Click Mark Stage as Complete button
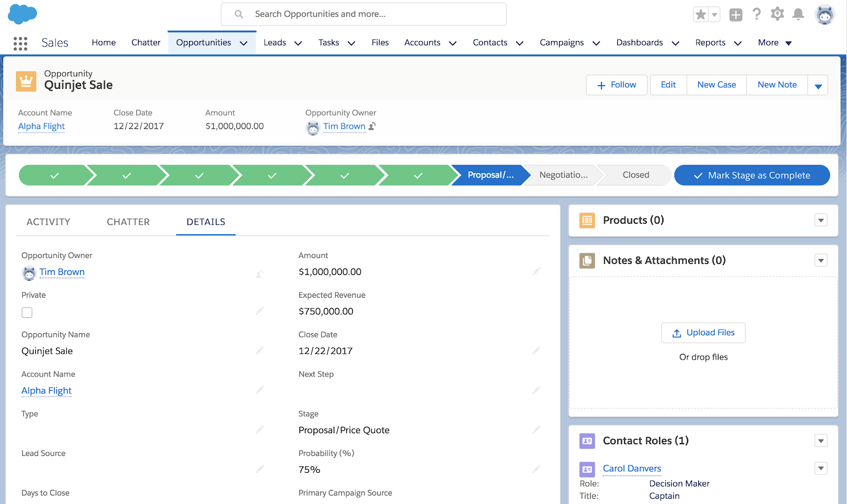 (752, 176)
